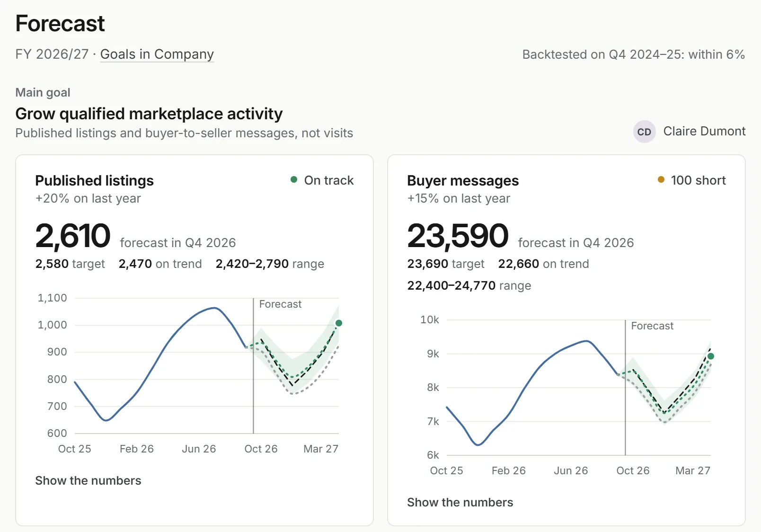Expand Show the numbers under Buyer messages
The width and height of the screenshot is (761, 532).
(x=460, y=502)
